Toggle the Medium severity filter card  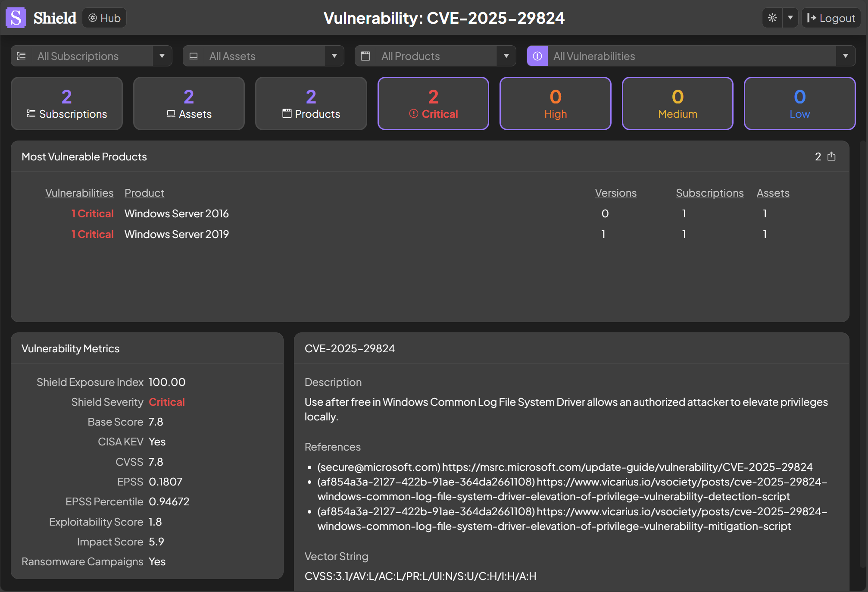(x=678, y=103)
